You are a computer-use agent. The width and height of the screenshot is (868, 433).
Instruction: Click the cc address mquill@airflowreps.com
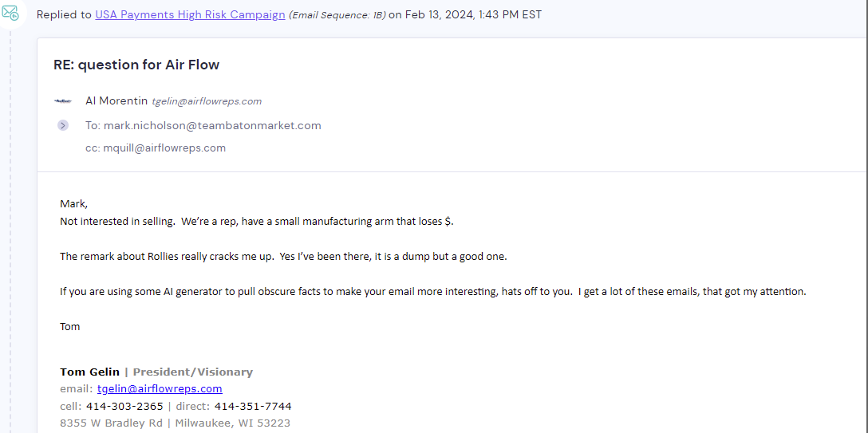point(164,148)
